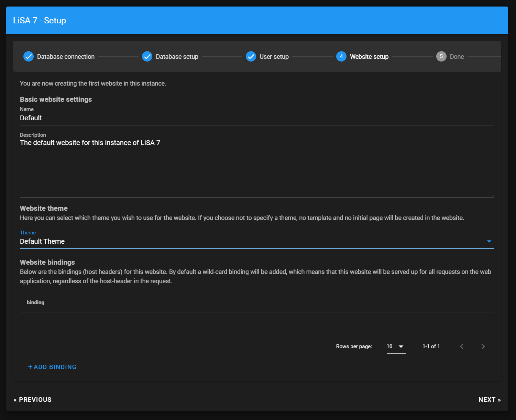516x420 pixels.
Task: Click the description textarea resize handle
Action: (x=492, y=195)
